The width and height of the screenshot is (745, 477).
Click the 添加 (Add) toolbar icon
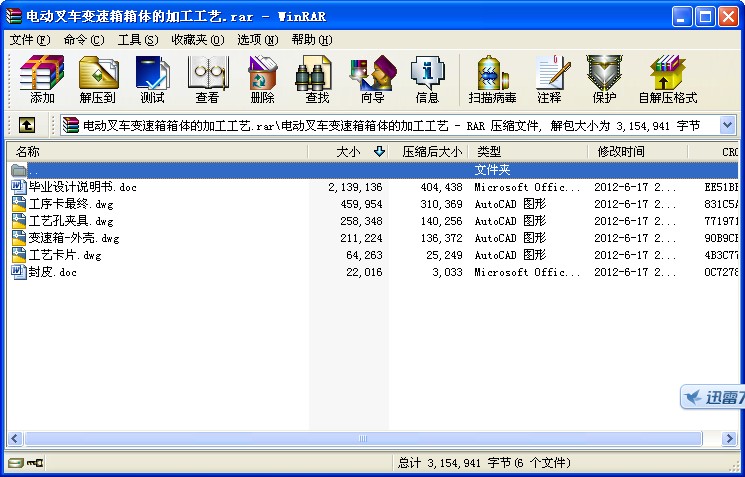pos(42,78)
